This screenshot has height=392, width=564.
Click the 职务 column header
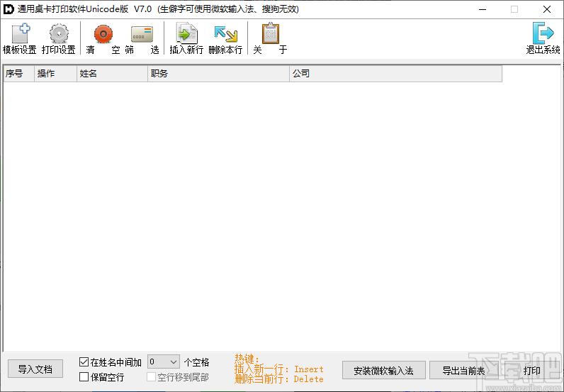point(219,74)
